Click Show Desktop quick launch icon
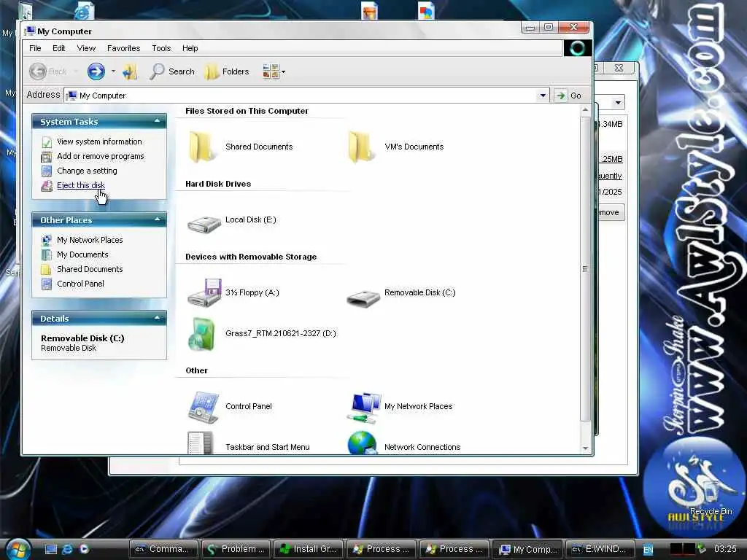 (51, 549)
